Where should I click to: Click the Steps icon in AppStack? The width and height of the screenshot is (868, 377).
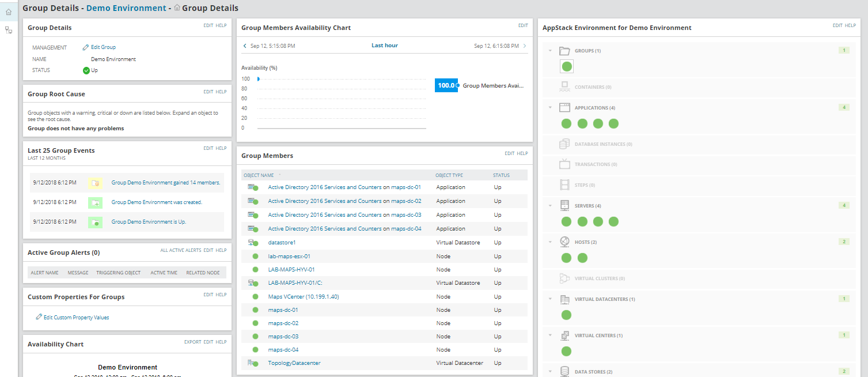click(x=564, y=185)
